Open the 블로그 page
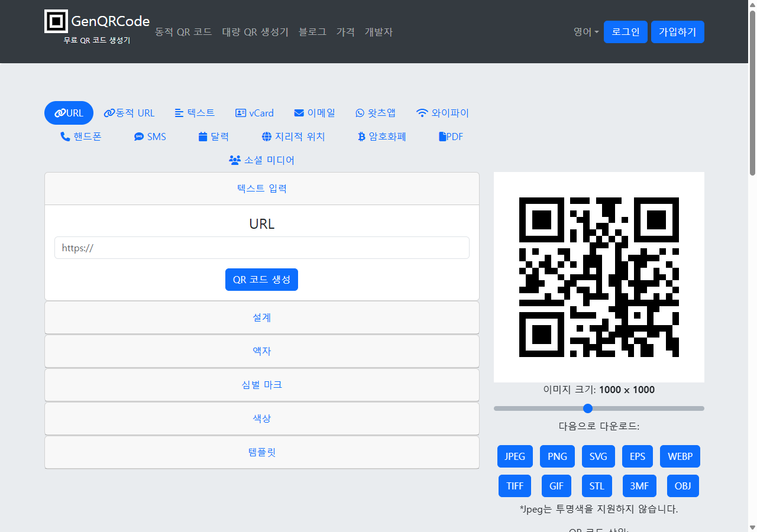The width and height of the screenshot is (757, 532). coord(312,32)
